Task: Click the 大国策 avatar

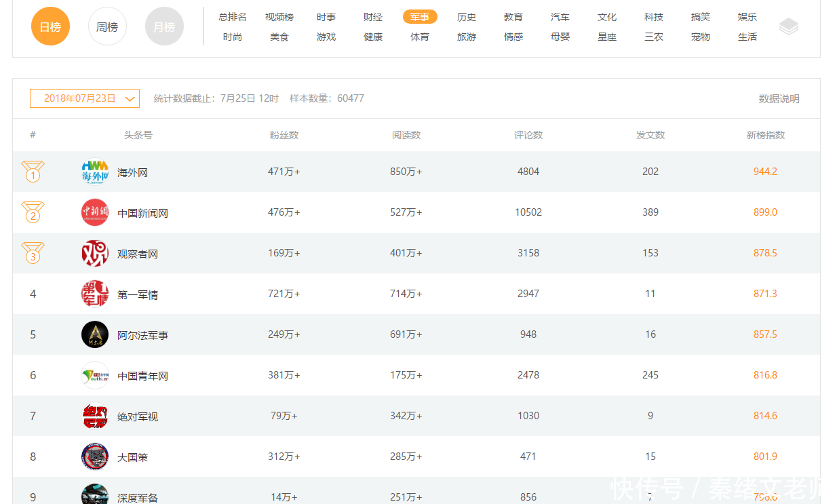Action: point(95,457)
